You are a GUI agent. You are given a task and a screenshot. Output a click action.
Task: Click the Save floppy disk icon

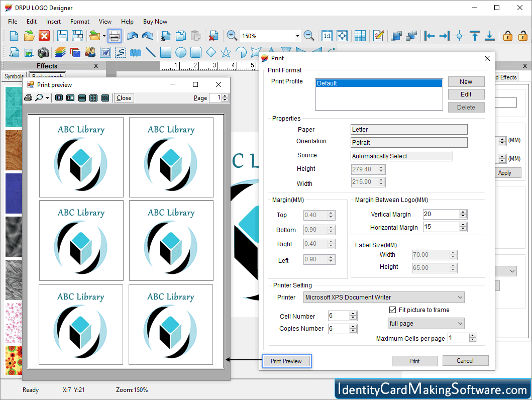62,36
